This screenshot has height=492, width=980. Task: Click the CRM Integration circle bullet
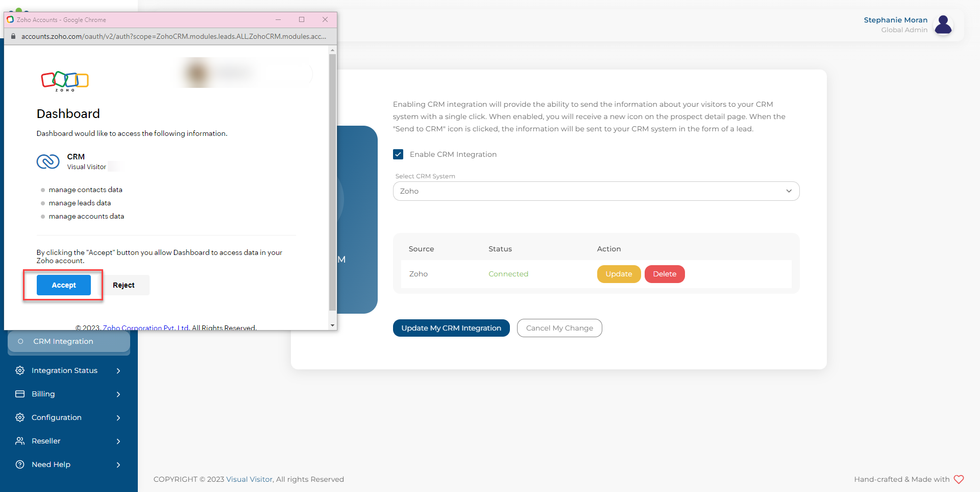point(20,341)
